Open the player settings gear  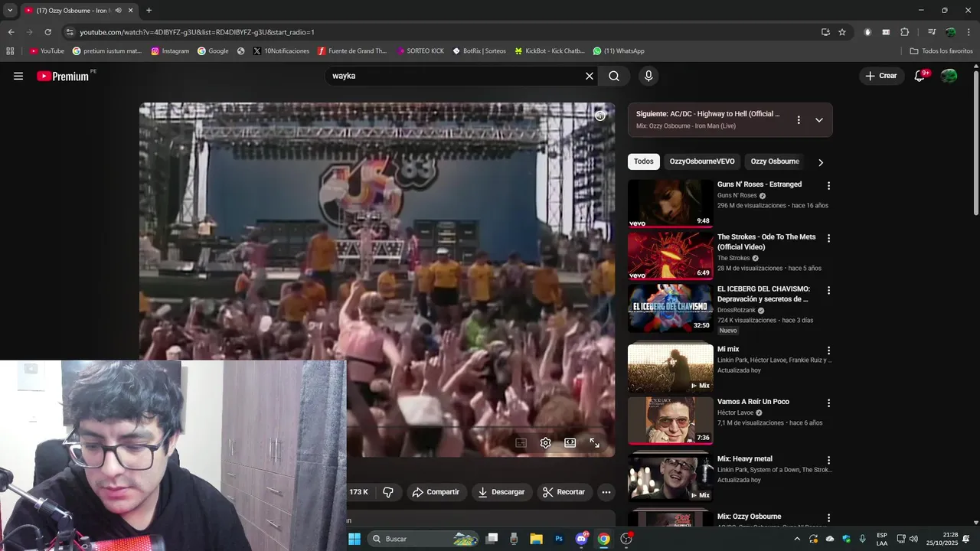coord(545,443)
